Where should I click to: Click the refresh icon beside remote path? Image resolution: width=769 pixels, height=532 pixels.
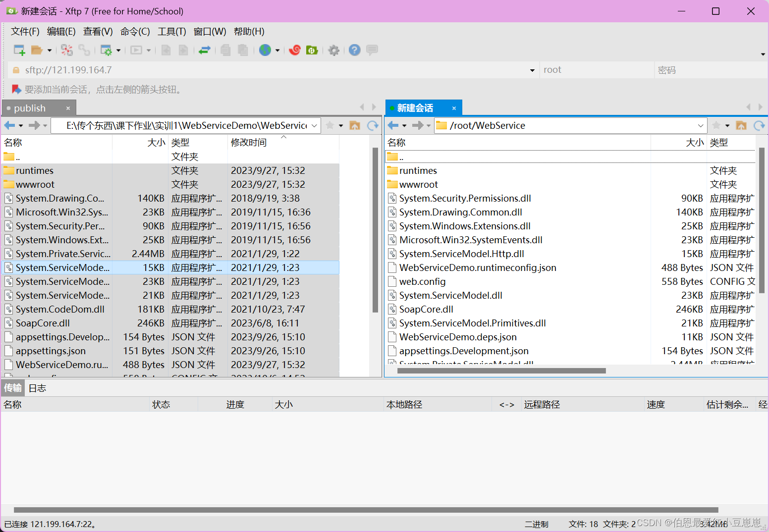click(x=760, y=125)
